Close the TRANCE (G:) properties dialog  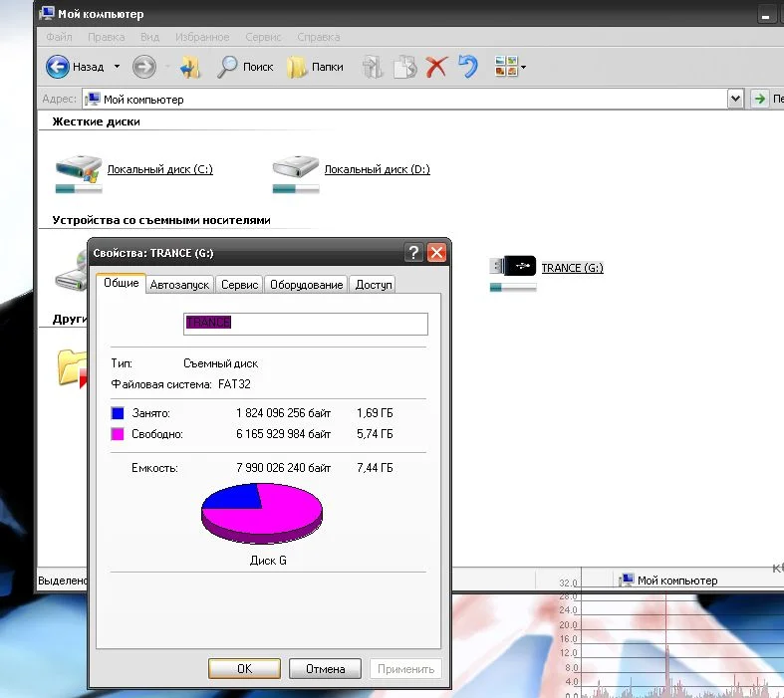click(436, 252)
